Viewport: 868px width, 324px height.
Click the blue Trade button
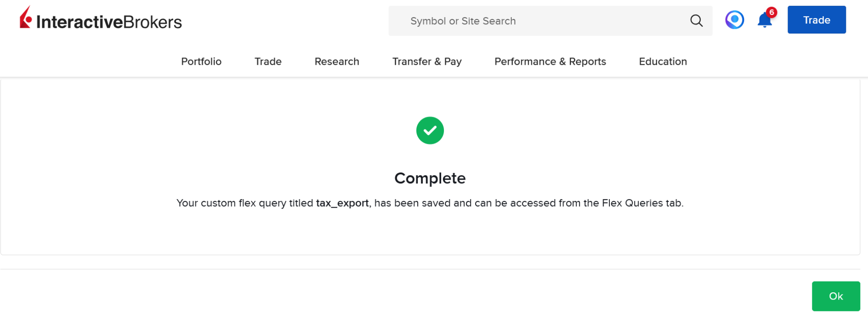[816, 20]
